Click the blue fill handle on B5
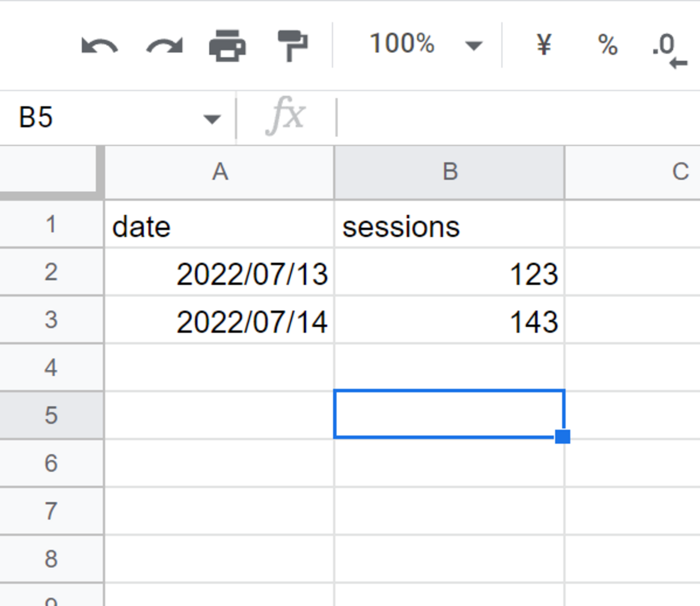Viewport: 700px width, 606px height. coord(563,436)
